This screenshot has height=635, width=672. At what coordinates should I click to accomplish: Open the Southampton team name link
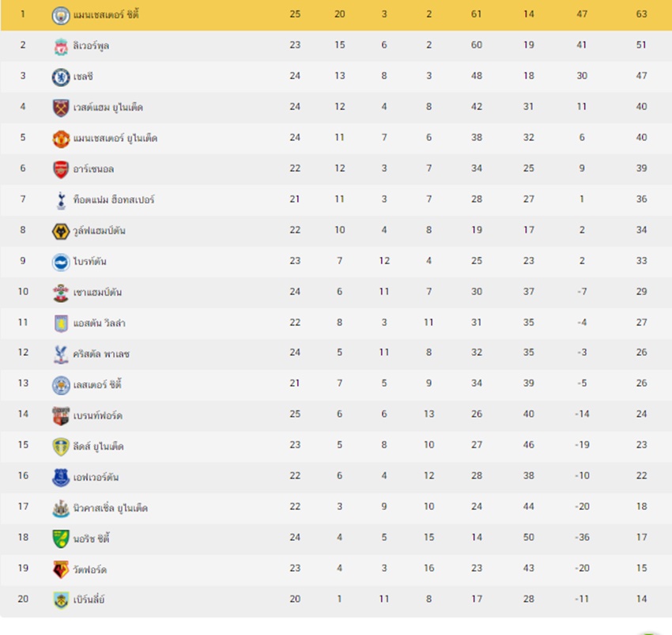coord(98,293)
